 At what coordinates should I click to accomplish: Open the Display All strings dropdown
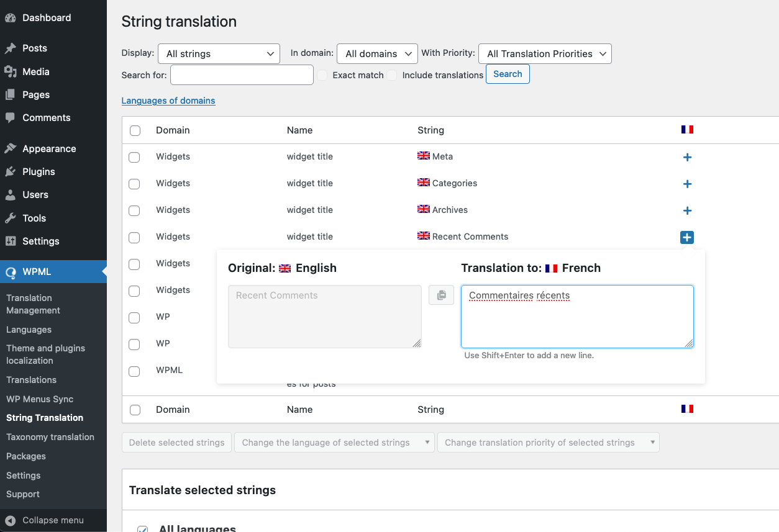coord(219,54)
